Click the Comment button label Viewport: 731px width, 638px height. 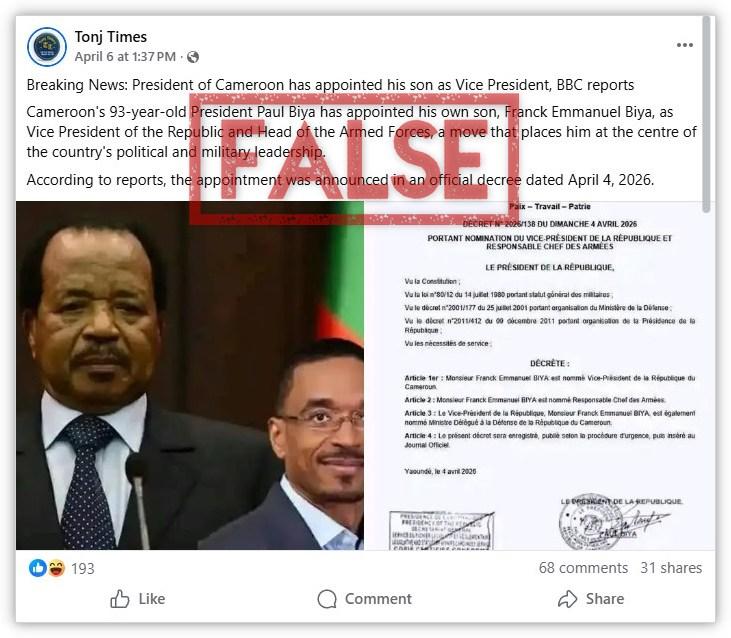[x=378, y=599]
